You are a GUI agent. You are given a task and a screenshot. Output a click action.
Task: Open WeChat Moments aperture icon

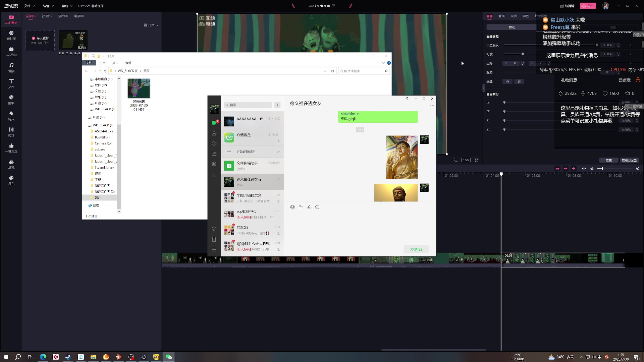tap(214, 164)
